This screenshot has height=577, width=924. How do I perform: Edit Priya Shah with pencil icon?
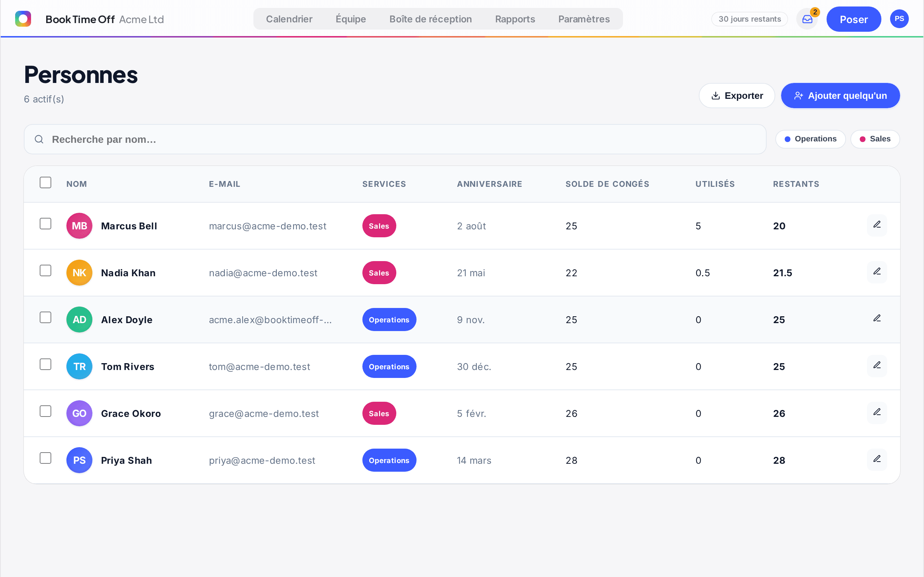(877, 460)
